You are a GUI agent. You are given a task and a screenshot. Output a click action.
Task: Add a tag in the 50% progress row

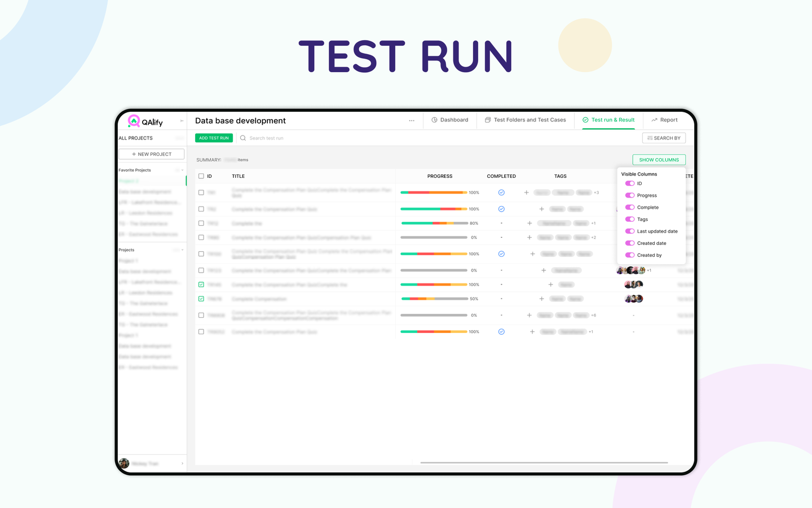click(x=541, y=299)
